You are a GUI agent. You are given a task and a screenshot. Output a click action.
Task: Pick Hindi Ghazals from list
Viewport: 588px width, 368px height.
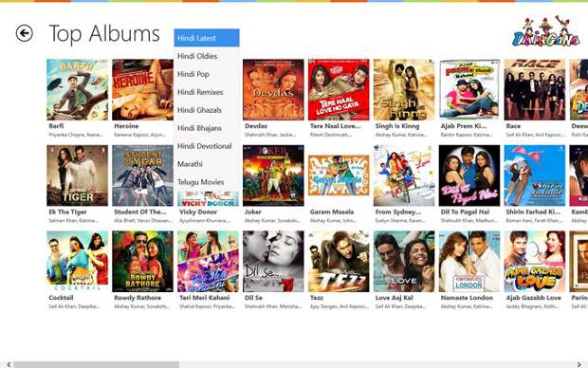tap(207, 110)
